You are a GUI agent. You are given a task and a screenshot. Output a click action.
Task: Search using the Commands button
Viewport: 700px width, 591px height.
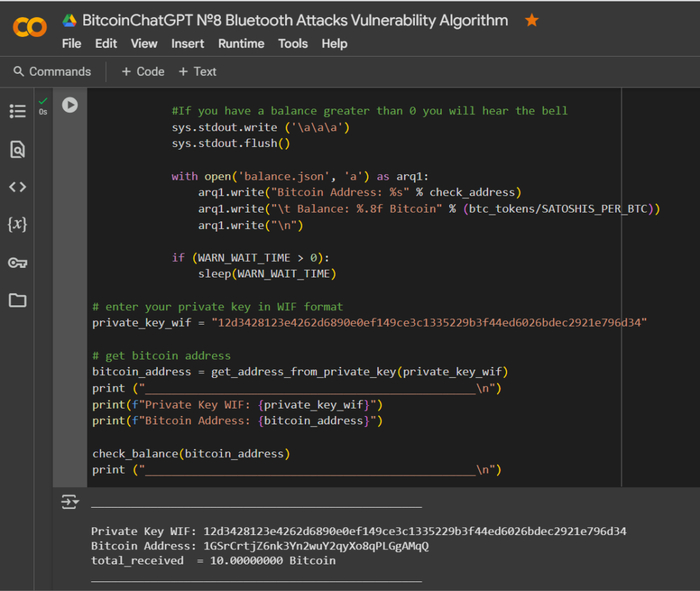click(52, 72)
